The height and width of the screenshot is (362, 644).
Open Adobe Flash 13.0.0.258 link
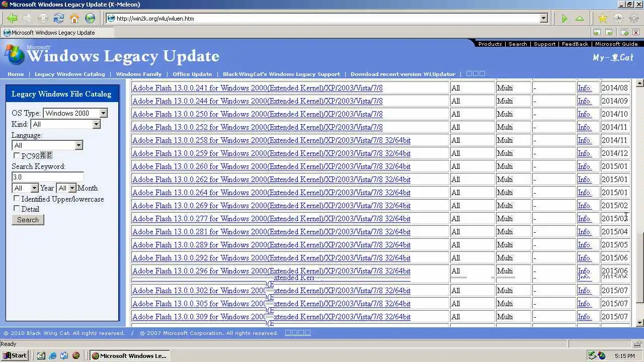pos(271,140)
